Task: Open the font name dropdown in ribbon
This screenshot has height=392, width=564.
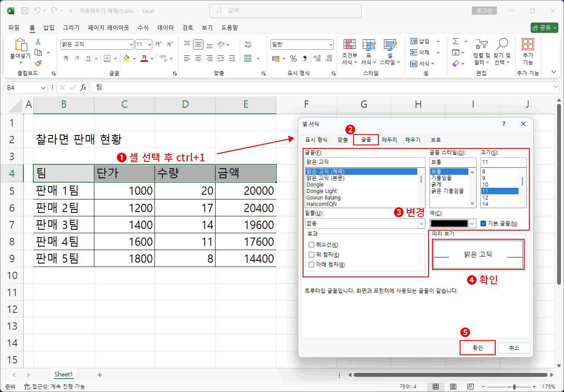Action: coord(132,44)
